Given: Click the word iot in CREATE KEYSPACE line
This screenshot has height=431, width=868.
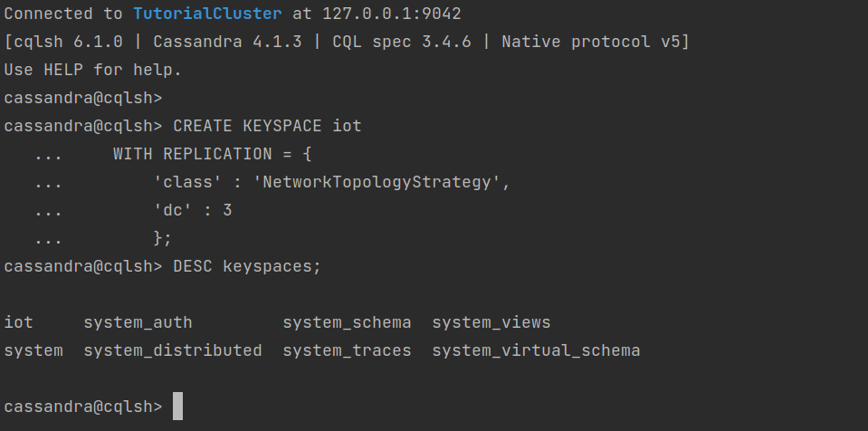Looking at the screenshot, I should 347,126.
